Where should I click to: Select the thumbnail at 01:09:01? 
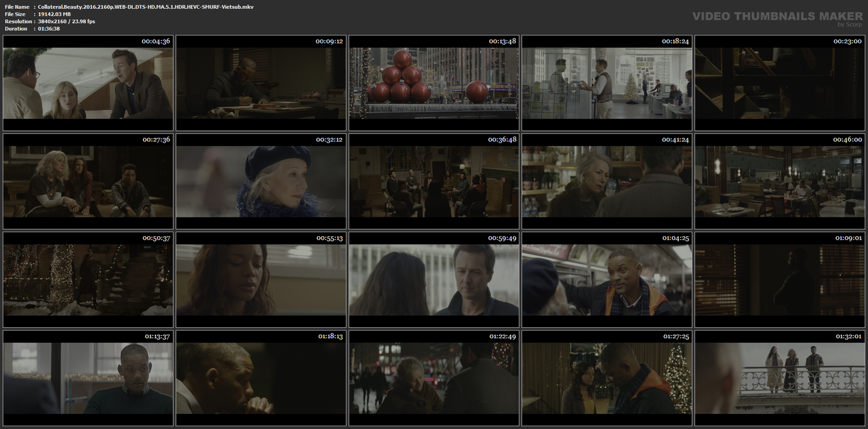pyautogui.click(x=781, y=280)
